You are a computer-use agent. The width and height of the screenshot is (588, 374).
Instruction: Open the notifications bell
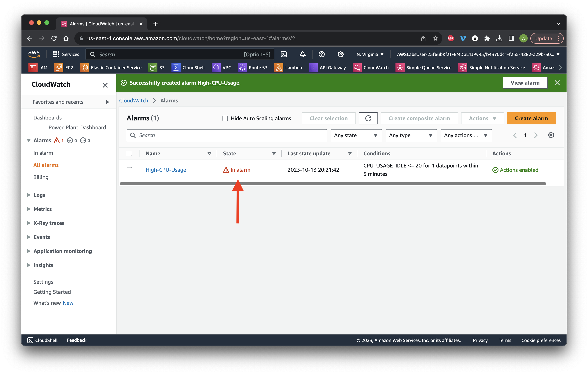tap(303, 54)
